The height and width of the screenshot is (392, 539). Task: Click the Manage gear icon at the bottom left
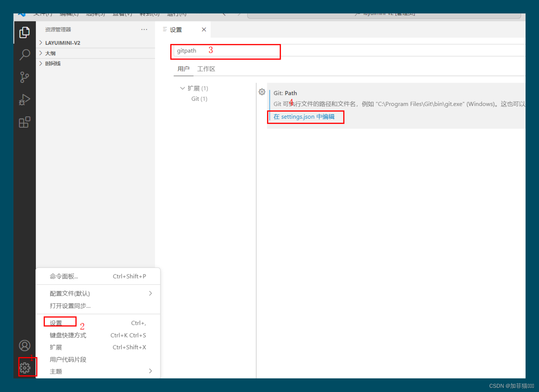click(25, 368)
